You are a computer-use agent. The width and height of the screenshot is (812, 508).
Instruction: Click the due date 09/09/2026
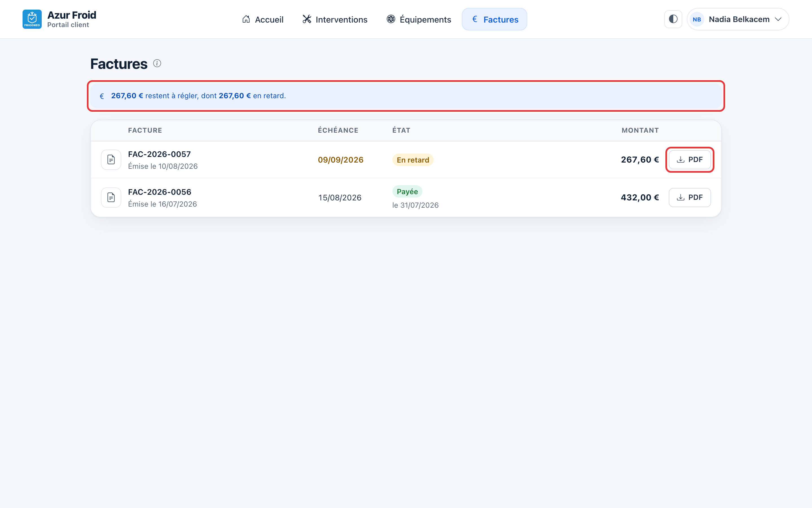tap(341, 159)
